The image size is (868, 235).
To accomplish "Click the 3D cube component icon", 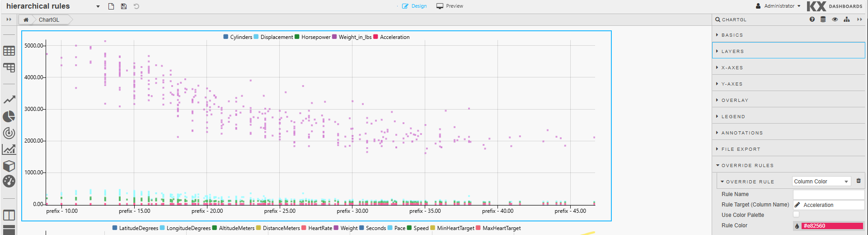I will point(9,166).
